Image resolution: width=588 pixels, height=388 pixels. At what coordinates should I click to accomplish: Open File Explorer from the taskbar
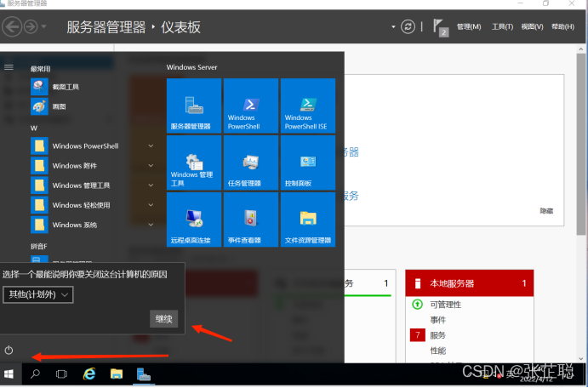117,374
